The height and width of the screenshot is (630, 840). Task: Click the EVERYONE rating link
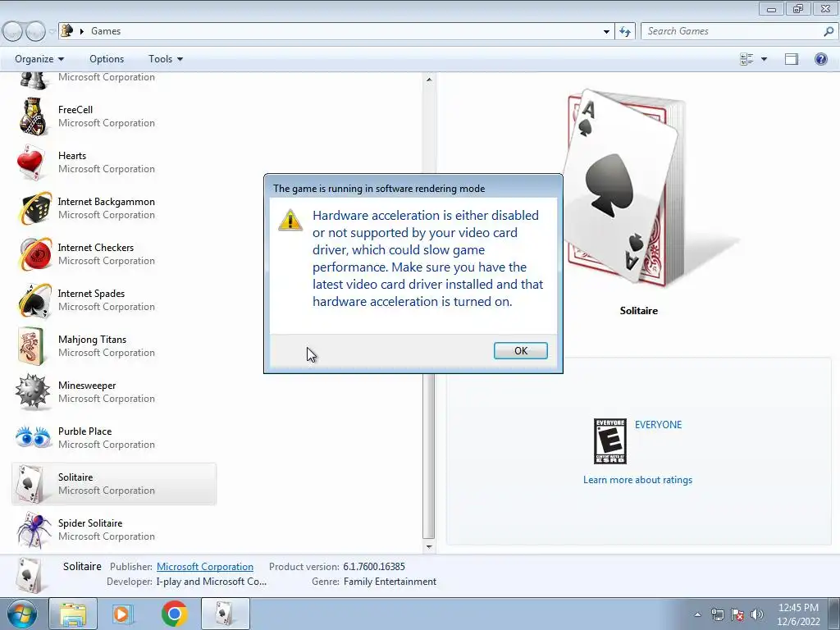coord(659,425)
